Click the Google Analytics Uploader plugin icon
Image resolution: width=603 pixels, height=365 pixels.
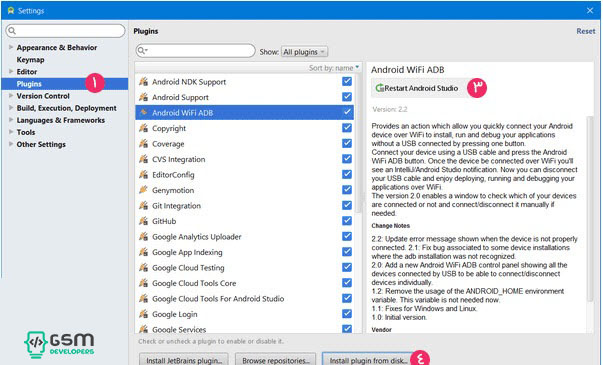pos(143,237)
